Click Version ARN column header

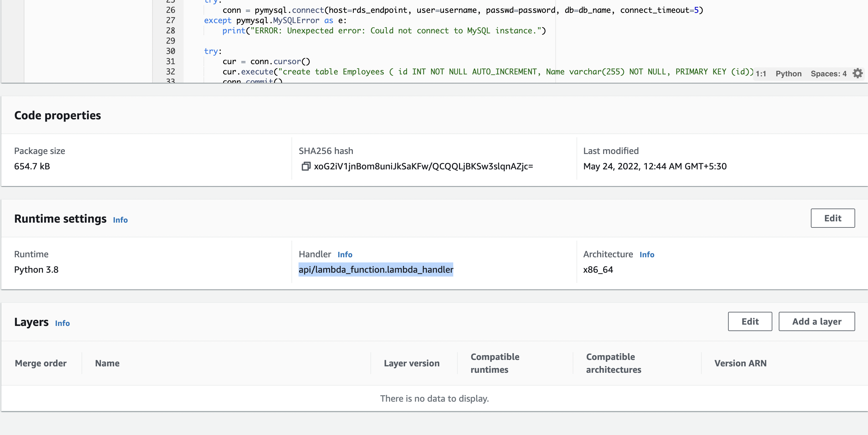[740, 363]
